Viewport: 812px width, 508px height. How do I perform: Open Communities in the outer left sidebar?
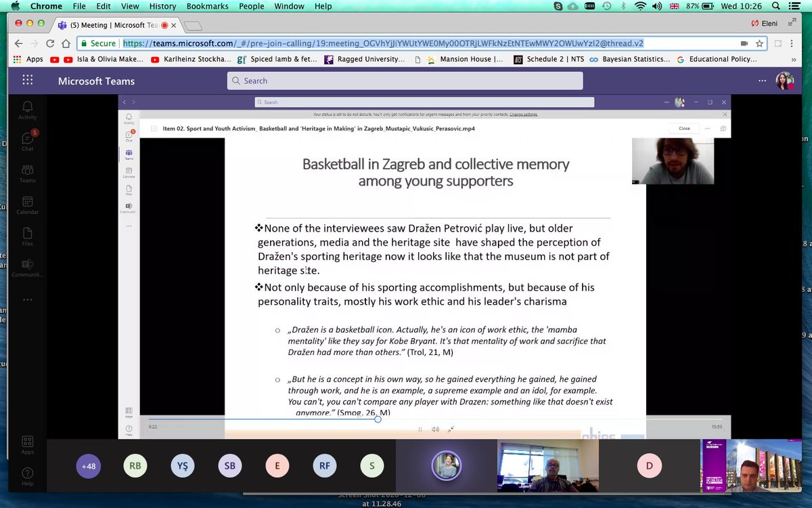coord(27,268)
